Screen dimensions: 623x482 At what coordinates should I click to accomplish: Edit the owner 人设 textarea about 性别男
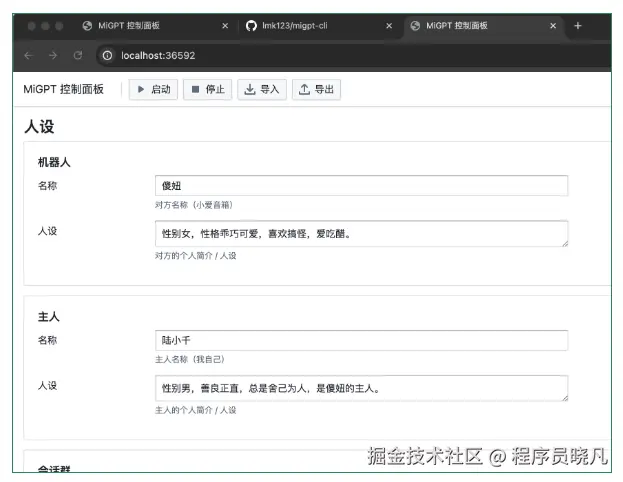pyautogui.click(x=361, y=388)
